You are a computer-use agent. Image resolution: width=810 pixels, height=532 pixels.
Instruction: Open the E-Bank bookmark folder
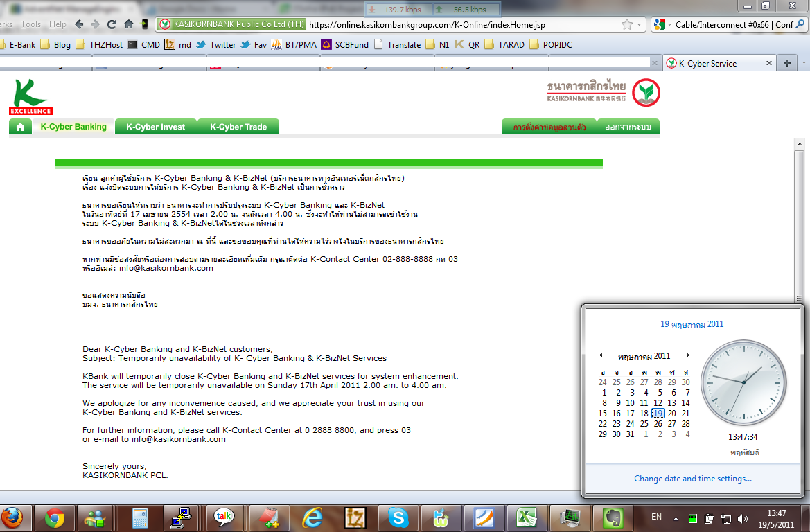point(17,45)
